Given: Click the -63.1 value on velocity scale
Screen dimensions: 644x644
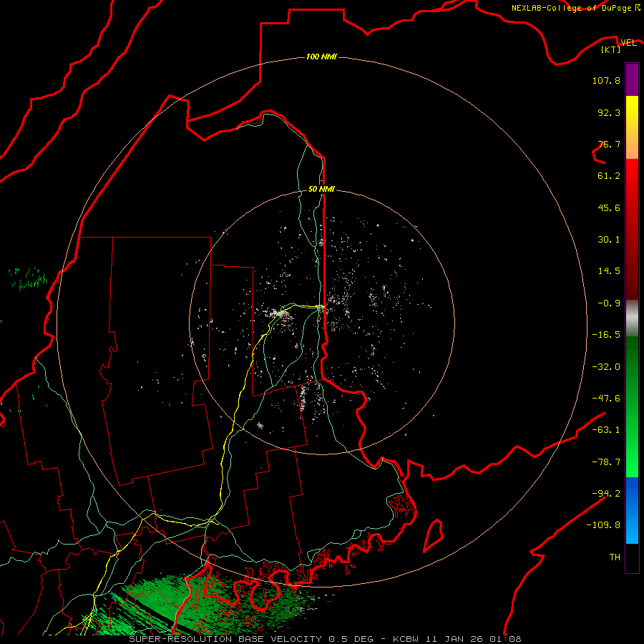Looking at the screenshot, I should click(x=606, y=430).
